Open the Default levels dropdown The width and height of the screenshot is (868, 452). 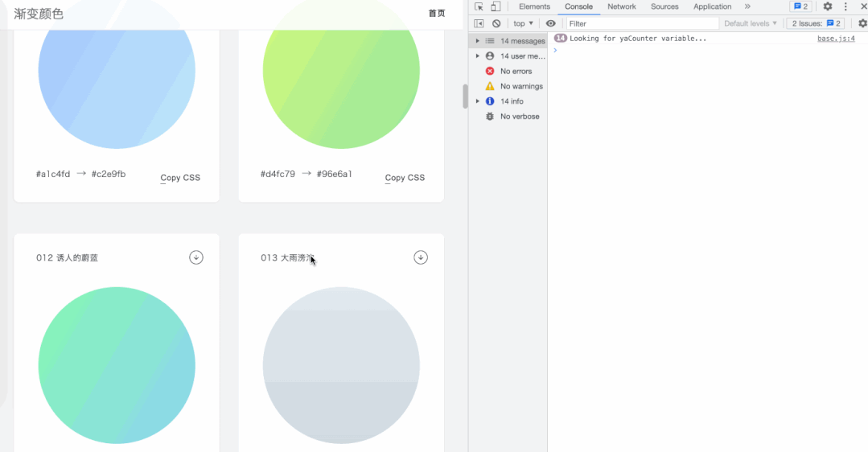(x=751, y=23)
